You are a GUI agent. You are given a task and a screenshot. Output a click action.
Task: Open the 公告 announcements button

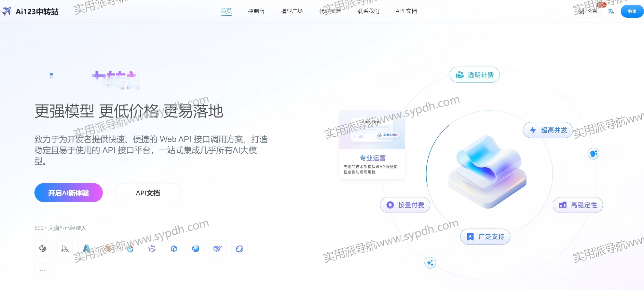click(588, 11)
